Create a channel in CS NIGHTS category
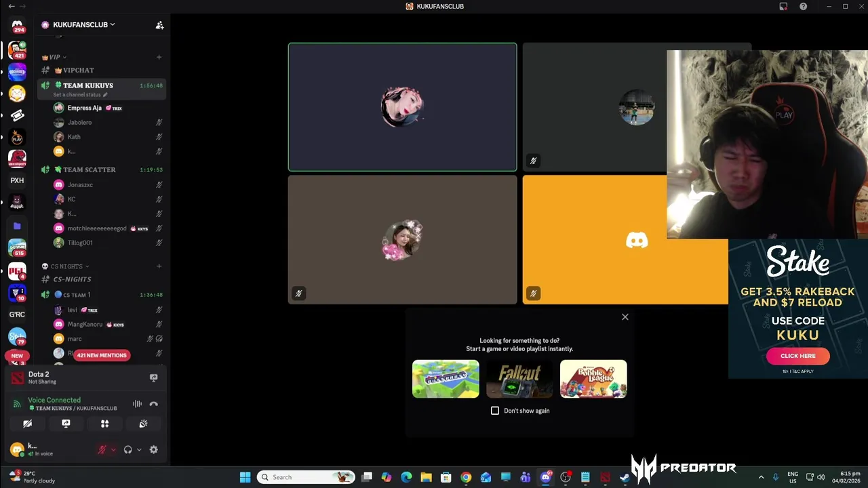 pyautogui.click(x=159, y=266)
